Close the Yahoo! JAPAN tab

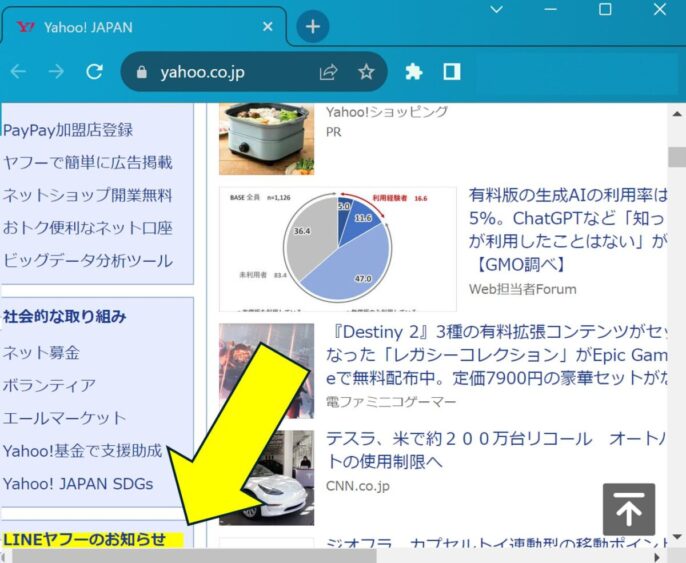268,27
